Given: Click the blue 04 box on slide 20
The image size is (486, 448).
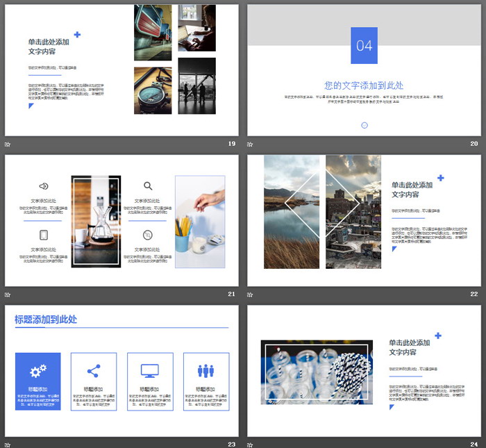Looking at the screenshot, I should [x=364, y=46].
